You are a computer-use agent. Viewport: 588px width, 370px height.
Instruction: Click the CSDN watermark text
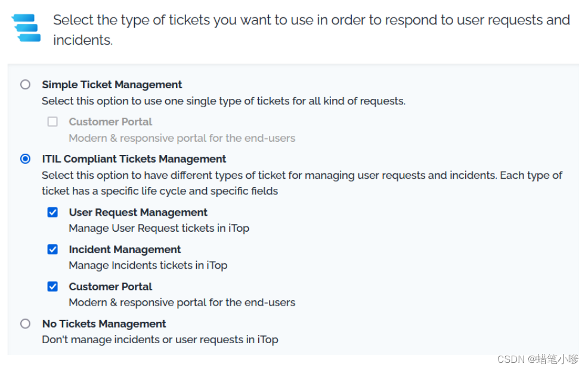coord(537,359)
